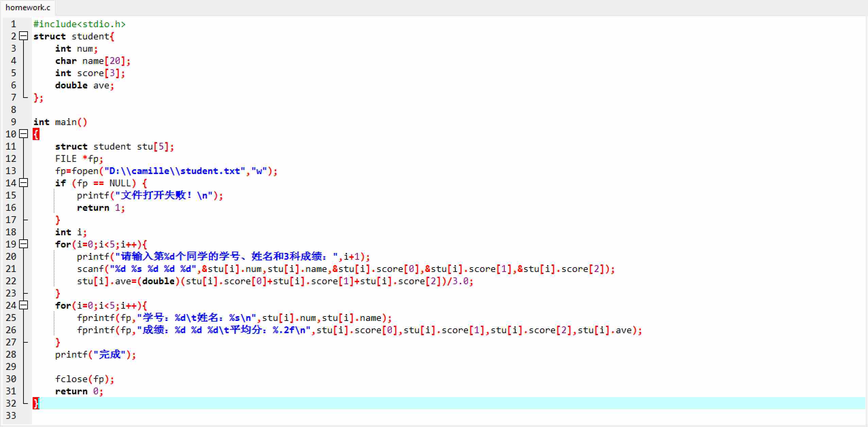Click the return 0 statement

tap(79, 391)
